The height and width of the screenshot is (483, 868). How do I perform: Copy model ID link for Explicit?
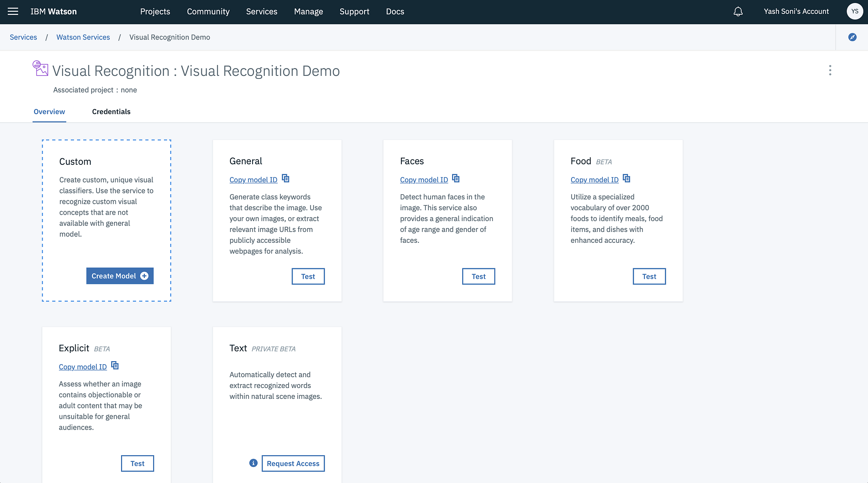pos(83,367)
